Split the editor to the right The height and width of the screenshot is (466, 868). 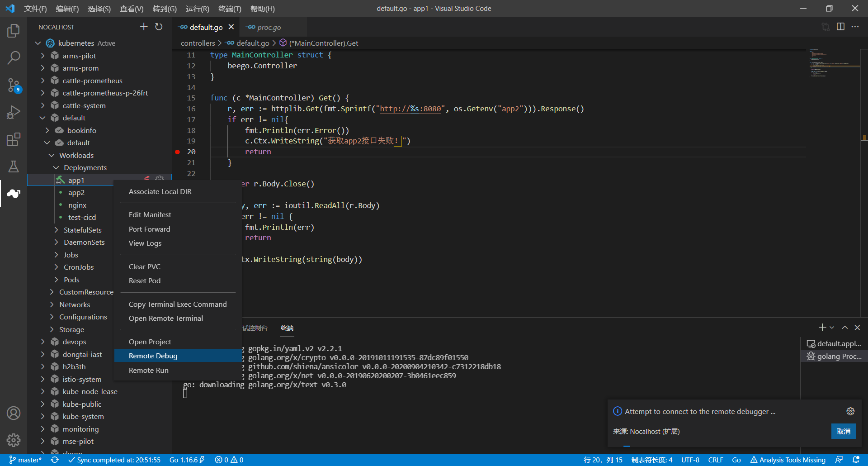point(840,27)
